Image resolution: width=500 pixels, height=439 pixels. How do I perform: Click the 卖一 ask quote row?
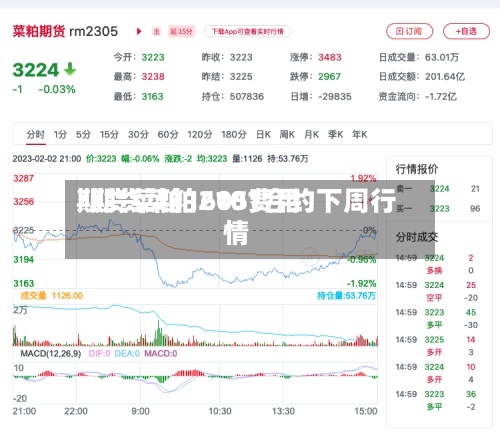pos(438,189)
